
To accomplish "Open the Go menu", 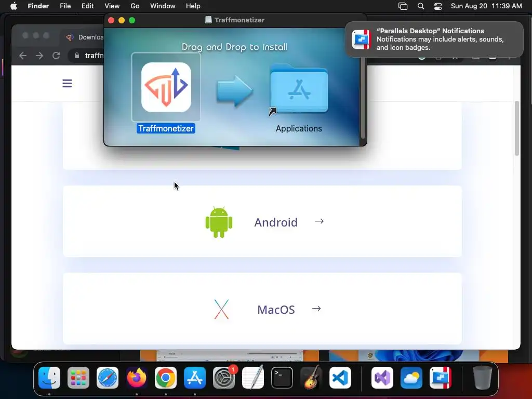I will click(135, 6).
